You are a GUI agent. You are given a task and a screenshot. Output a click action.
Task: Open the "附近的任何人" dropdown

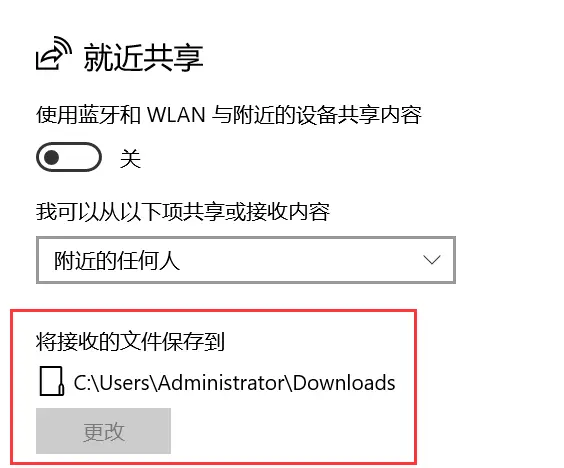coord(246,260)
